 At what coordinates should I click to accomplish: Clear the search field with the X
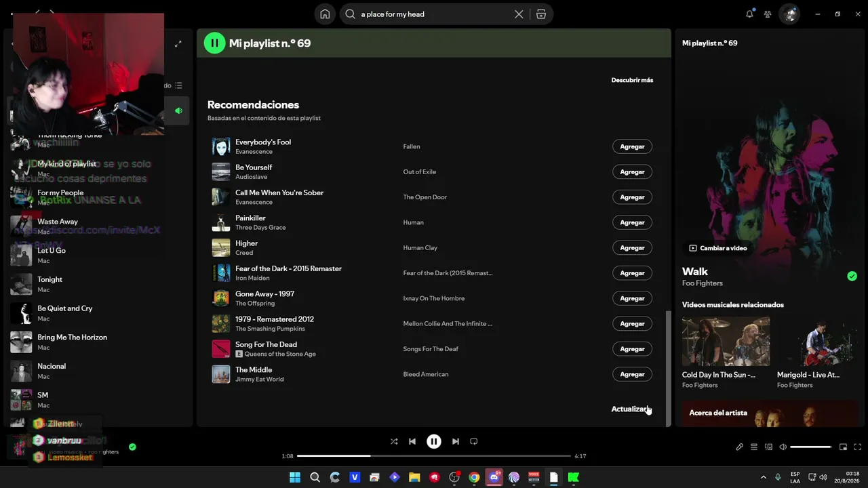[519, 14]
